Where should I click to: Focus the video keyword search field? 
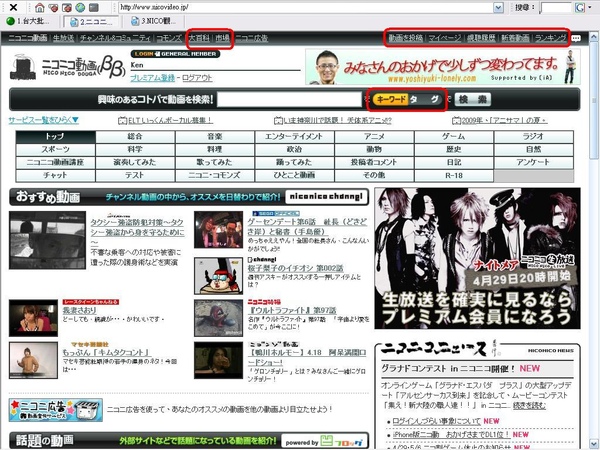[x=289, y=99]
